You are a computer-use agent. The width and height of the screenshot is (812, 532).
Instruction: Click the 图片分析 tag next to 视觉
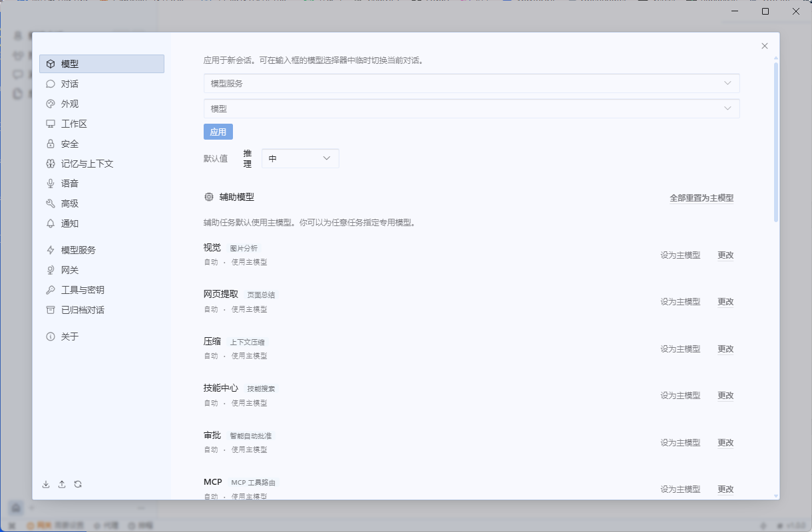[x=244, y=248]
